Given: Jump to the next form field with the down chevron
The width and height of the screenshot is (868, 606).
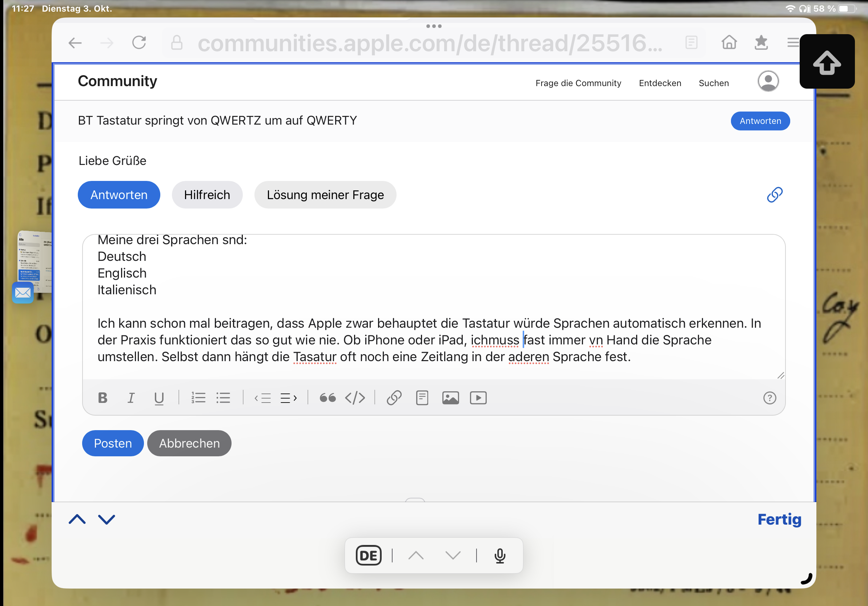Looking at the screenshot, I should tap(107, 520).
